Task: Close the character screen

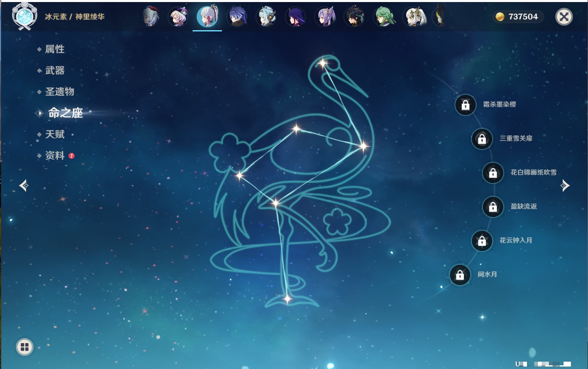Action: [x=564, y=17]
